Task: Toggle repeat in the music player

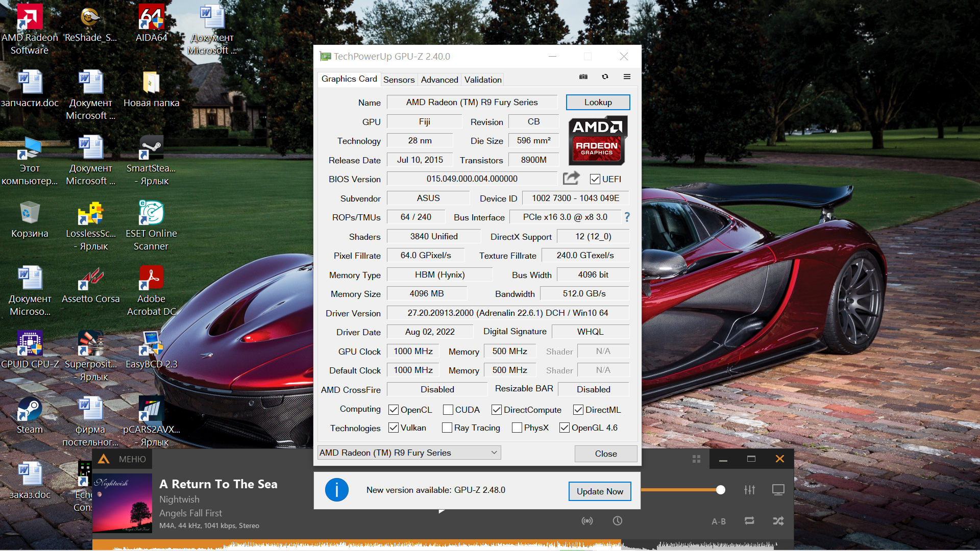Action: click(x=749, y=521)
